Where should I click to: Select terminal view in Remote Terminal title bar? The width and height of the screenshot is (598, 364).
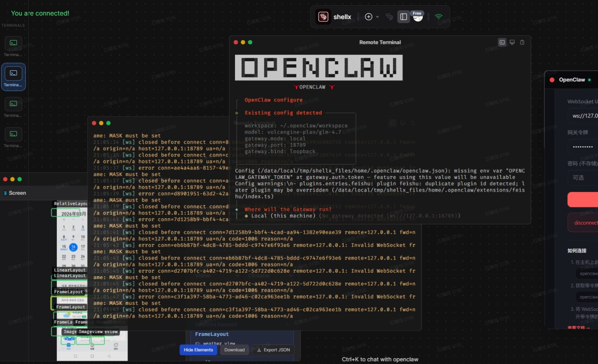click(502, 42)
